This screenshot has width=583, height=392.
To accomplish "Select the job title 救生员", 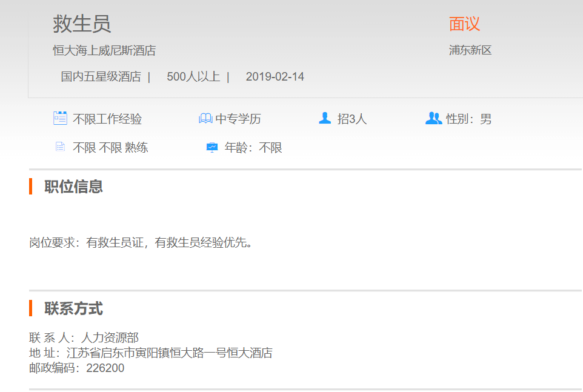I will [82, 24].
